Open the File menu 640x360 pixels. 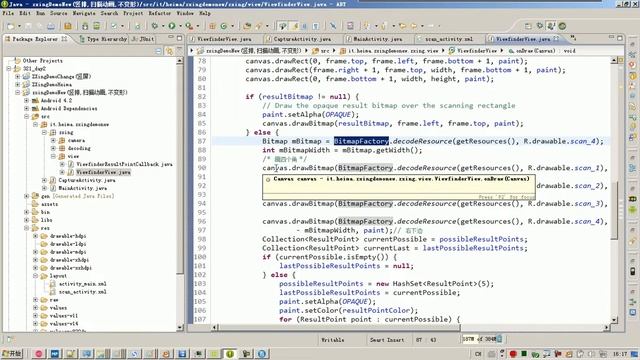[8, 13]
